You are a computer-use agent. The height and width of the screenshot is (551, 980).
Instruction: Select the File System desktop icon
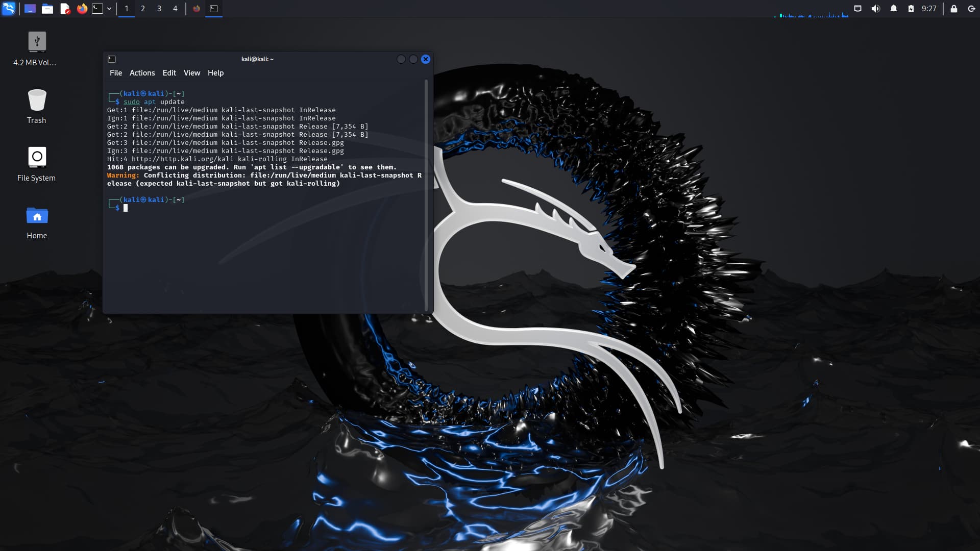pyautogui.click(x=37, y=164)
